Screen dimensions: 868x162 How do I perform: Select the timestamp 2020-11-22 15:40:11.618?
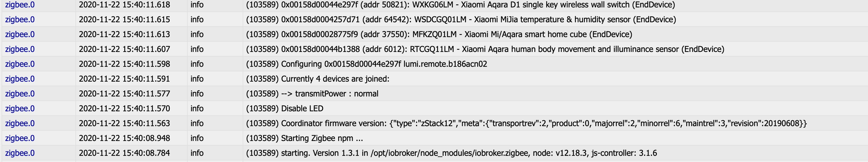[x=124, y=5]
